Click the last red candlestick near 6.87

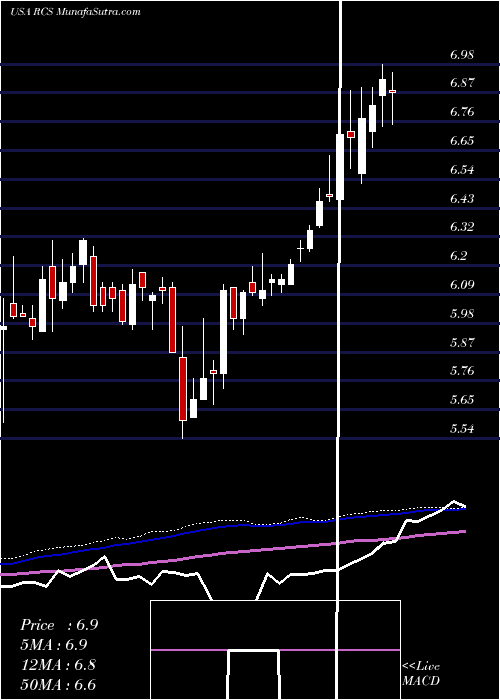[x=393, y=91]
